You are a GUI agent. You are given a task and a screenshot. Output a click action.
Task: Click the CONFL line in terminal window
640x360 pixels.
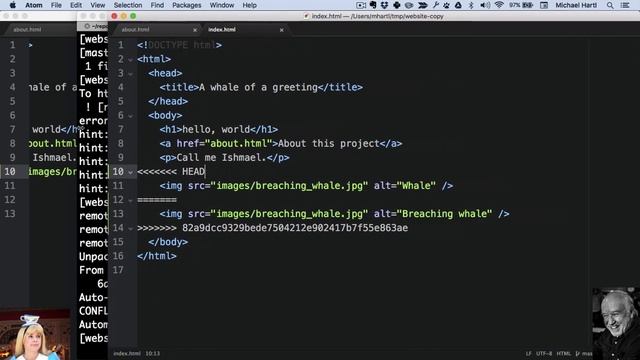tap(93, 311)
